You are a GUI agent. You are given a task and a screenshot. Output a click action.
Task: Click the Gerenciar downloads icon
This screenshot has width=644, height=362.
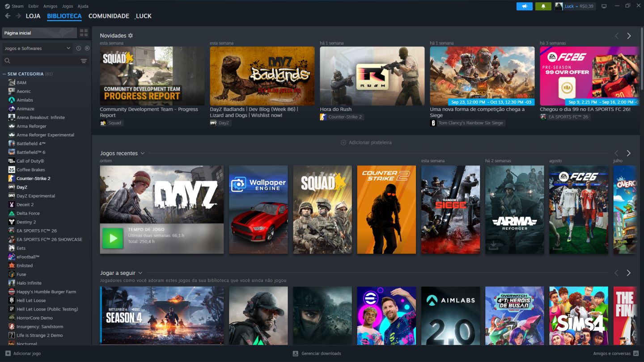(x=296, y=354)
